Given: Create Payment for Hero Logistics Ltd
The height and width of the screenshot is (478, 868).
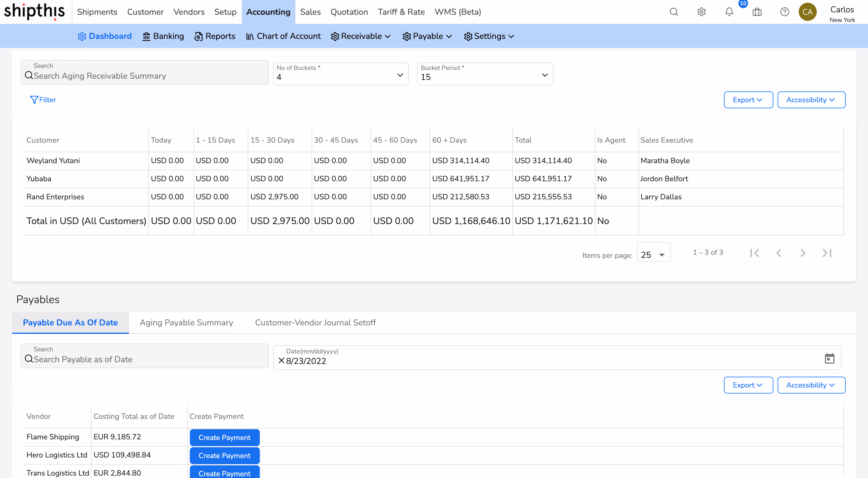Looking at the screenshot, I should click(x=225, y=456).
